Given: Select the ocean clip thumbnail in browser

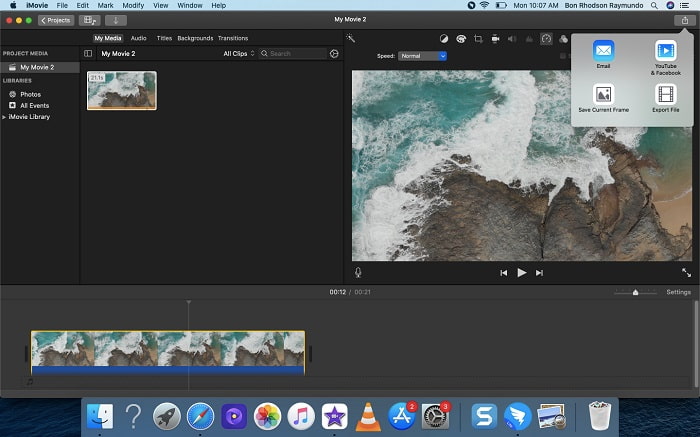Looking at the screenshot, I should pyautogui.click(x=122, y=91).
